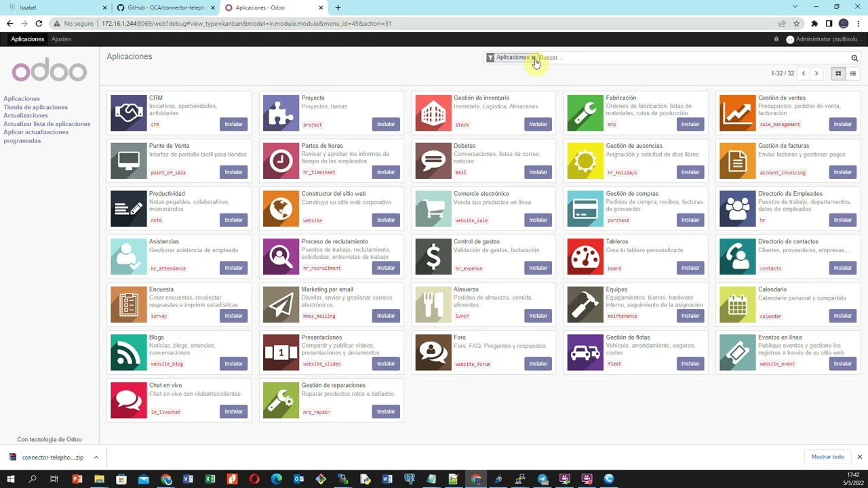Click the Directorio de contactos phone icon
The image size is (868, 488).
738,256
